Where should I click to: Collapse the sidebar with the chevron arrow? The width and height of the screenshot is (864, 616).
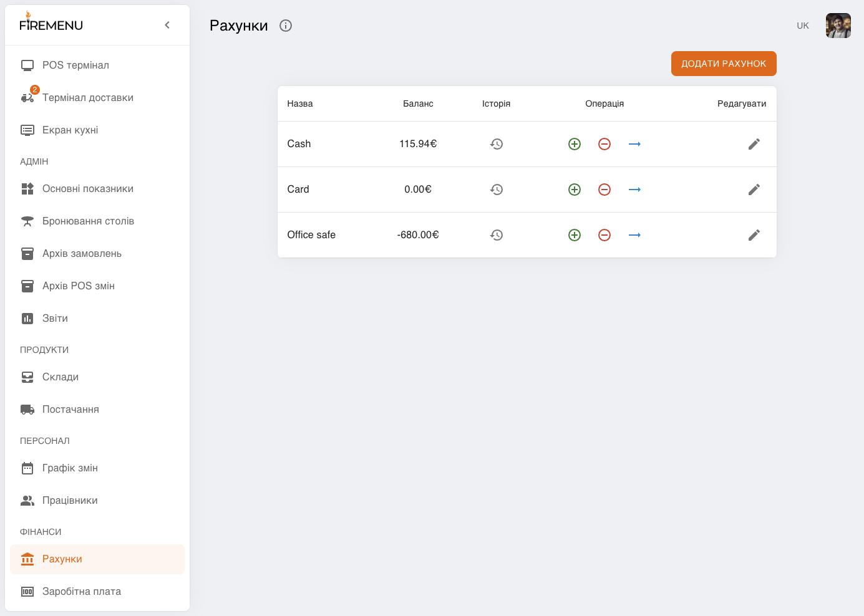[x=167, y=25]
